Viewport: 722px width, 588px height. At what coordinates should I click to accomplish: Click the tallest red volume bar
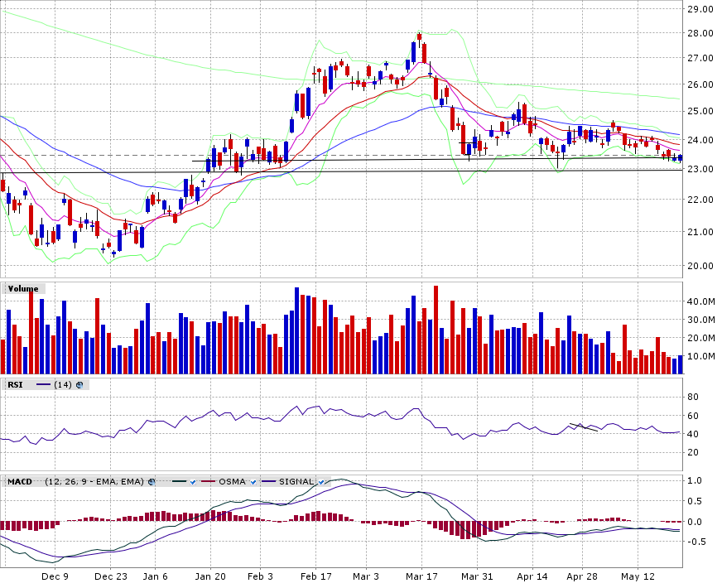pos(436,330)
